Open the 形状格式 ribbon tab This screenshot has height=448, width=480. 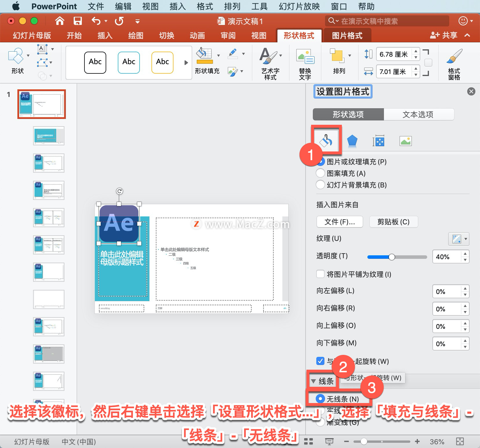299,36
